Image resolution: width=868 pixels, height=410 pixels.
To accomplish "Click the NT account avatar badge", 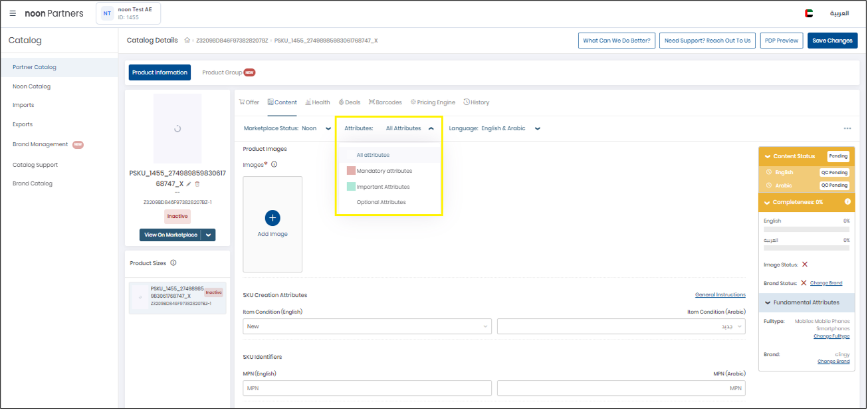I will pos(107,13).
